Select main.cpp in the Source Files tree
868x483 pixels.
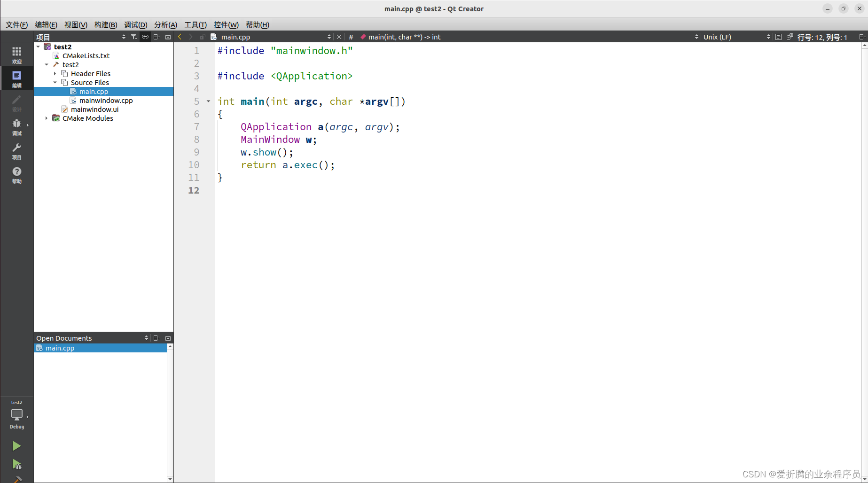pyautogui.click(x=103, y=91)
